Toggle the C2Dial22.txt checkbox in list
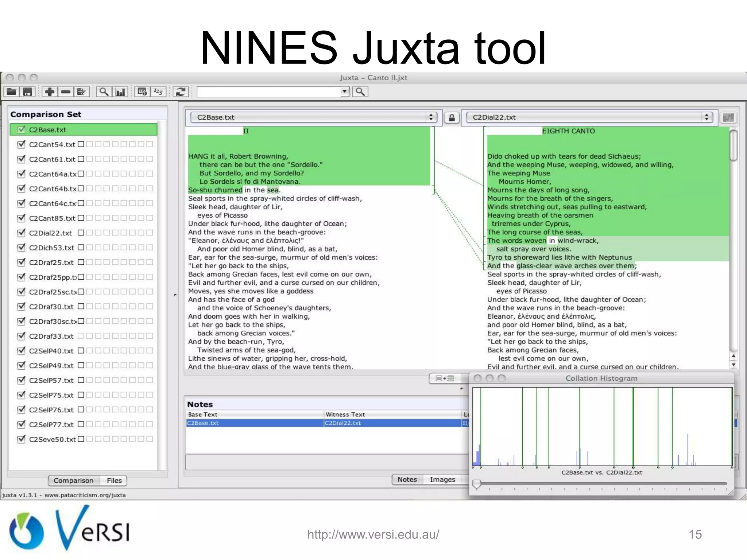The height and width of the screenshot is (560, 747). click(21, 233)
